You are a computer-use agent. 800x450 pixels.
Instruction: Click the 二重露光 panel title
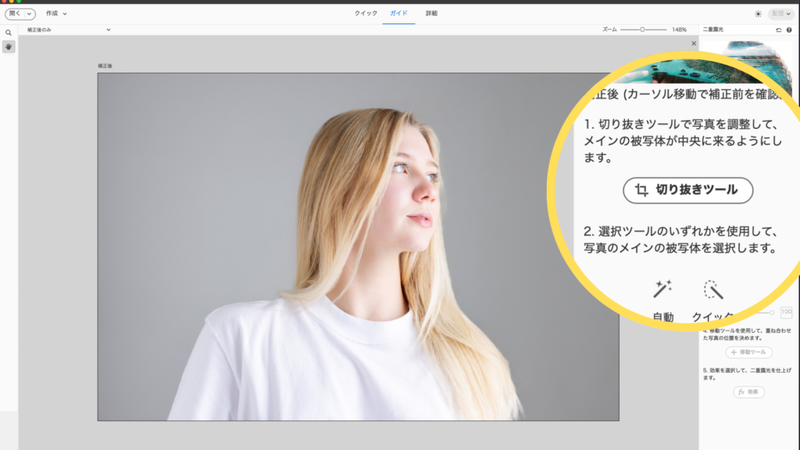(x=713, y=30)
